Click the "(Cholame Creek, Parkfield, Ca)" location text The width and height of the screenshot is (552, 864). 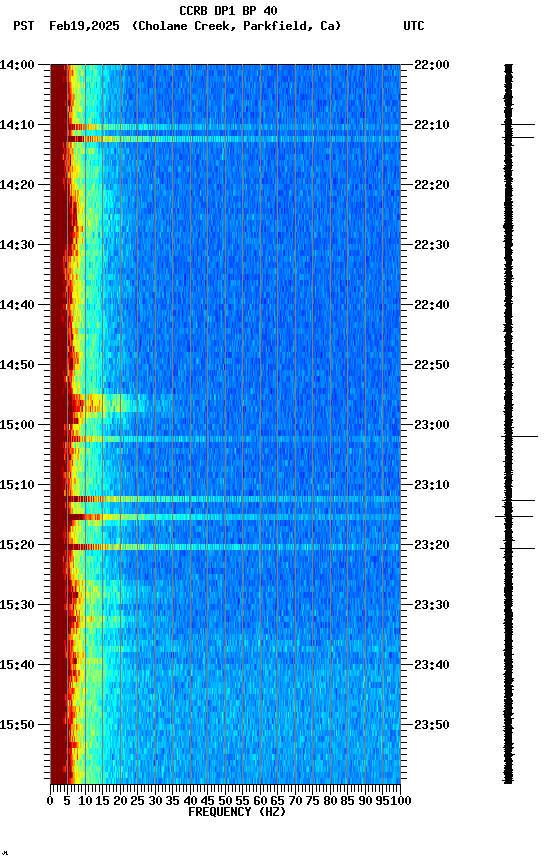point(236,26)
